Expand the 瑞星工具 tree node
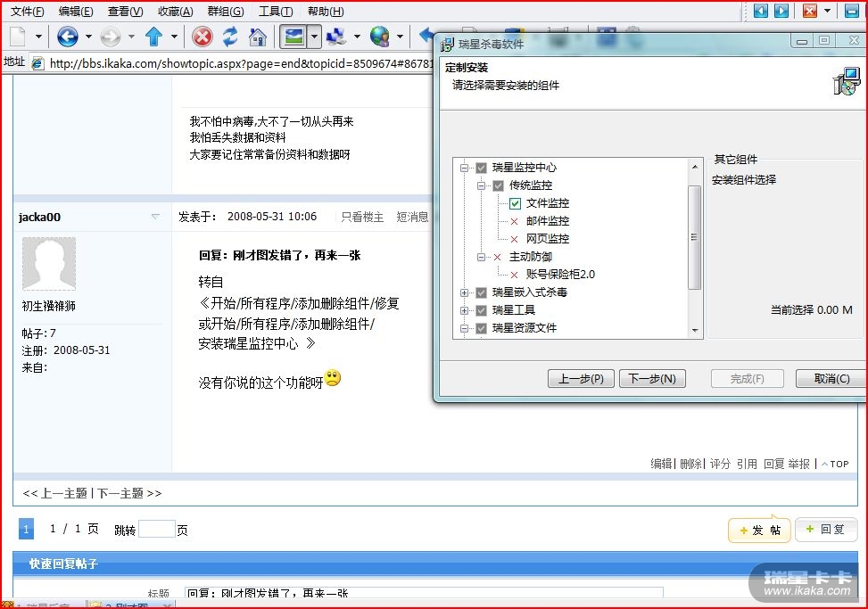This screenshot has width=868, height=609. tap(465, 310)
